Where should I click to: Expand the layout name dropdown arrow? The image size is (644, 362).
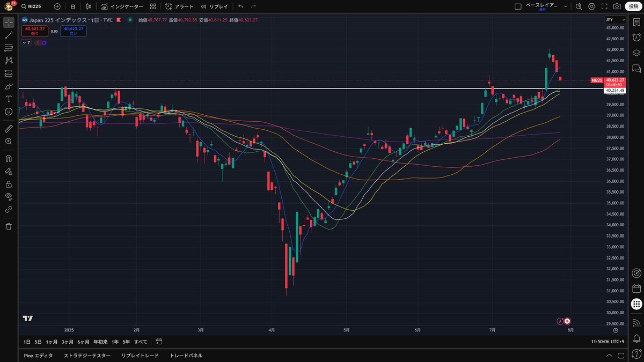coord(565,6)
